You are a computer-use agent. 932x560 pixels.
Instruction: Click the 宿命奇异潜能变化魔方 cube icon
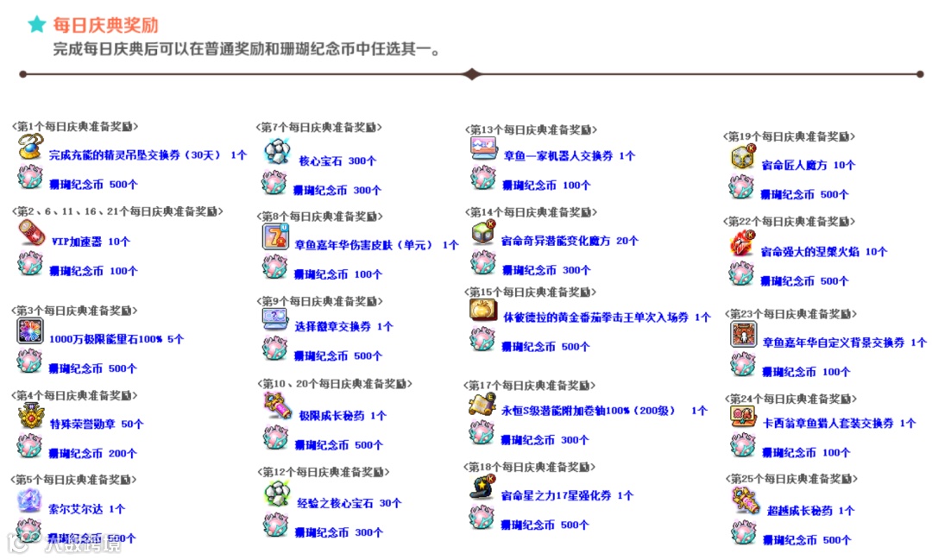(483, 232)
